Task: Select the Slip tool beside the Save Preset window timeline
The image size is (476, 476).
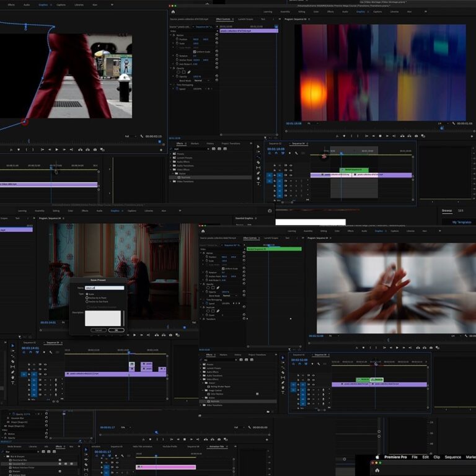Action: point(13,367)
